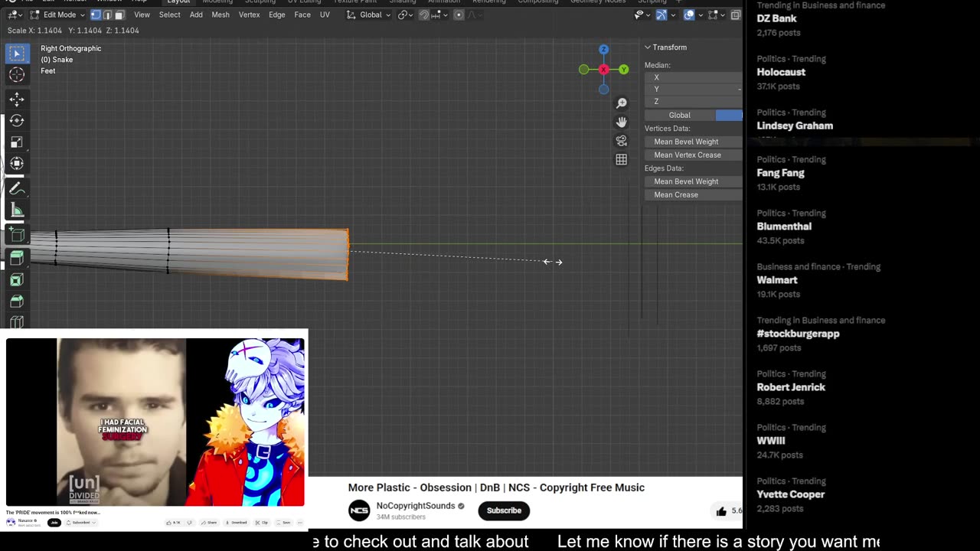The image size is (980, 551).
Task: Switch orthographic/perspective with grid icon
Action: (622, 160)
